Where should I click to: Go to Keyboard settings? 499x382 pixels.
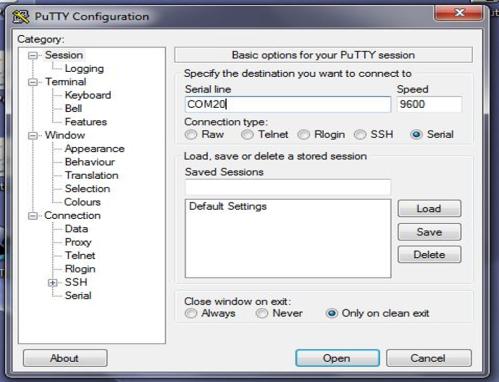(x=88, y=95)
